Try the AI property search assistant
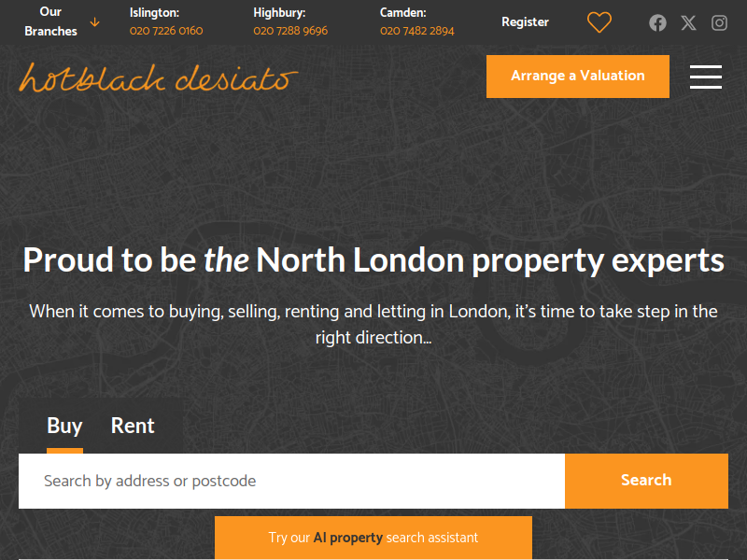This screenshot has width=747, height=560. click(373, 538)
